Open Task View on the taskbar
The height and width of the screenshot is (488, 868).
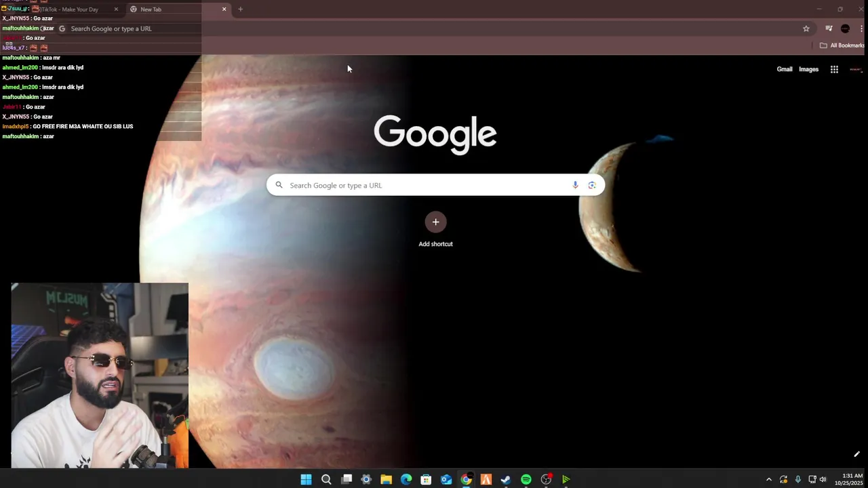tap(347, 480)
